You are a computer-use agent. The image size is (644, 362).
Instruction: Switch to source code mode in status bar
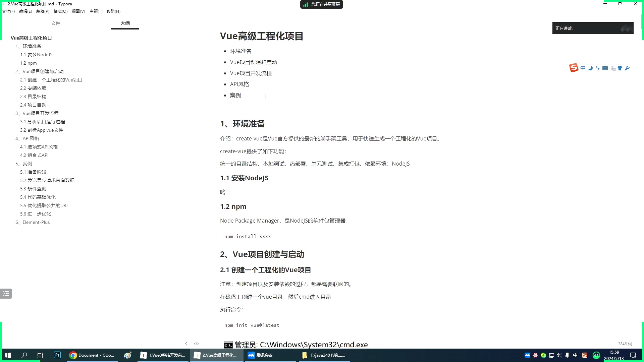(196, 344)
